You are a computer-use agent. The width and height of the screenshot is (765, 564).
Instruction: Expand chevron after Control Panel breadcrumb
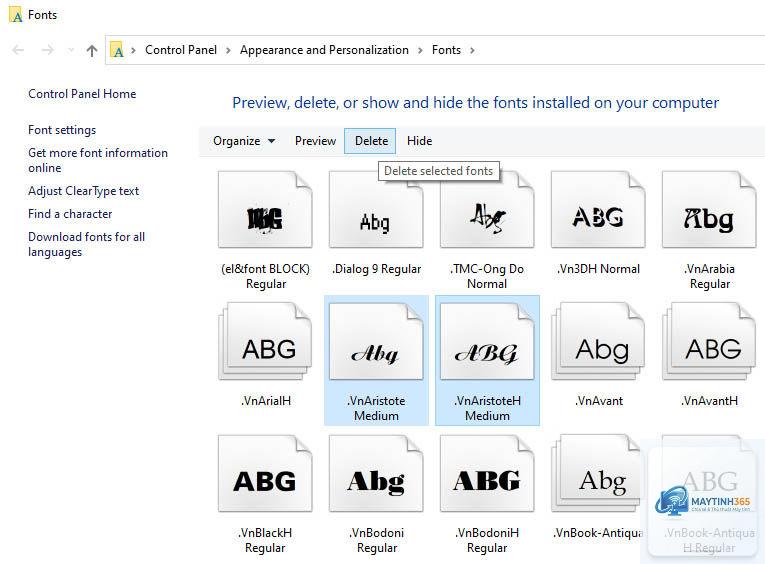228,50
